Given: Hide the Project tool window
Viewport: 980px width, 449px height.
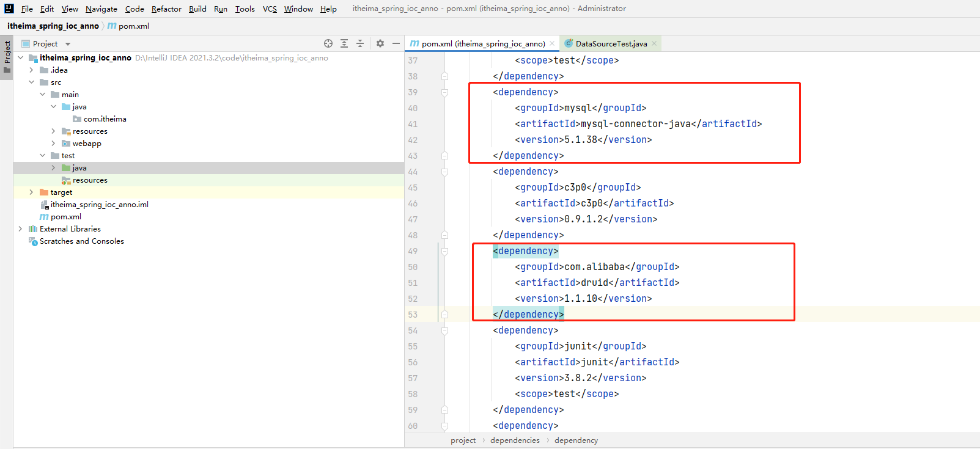Looking at the screenshot, I should (396, 43).
